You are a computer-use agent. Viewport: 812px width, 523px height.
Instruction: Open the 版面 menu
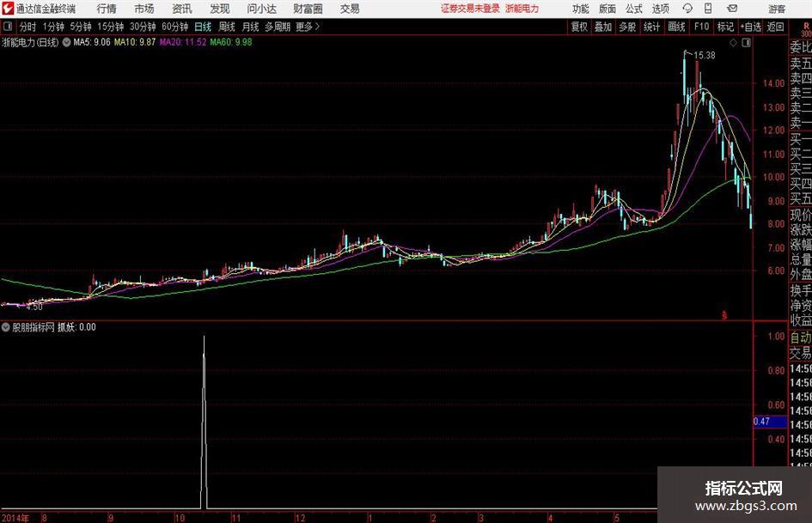[607, 9]
